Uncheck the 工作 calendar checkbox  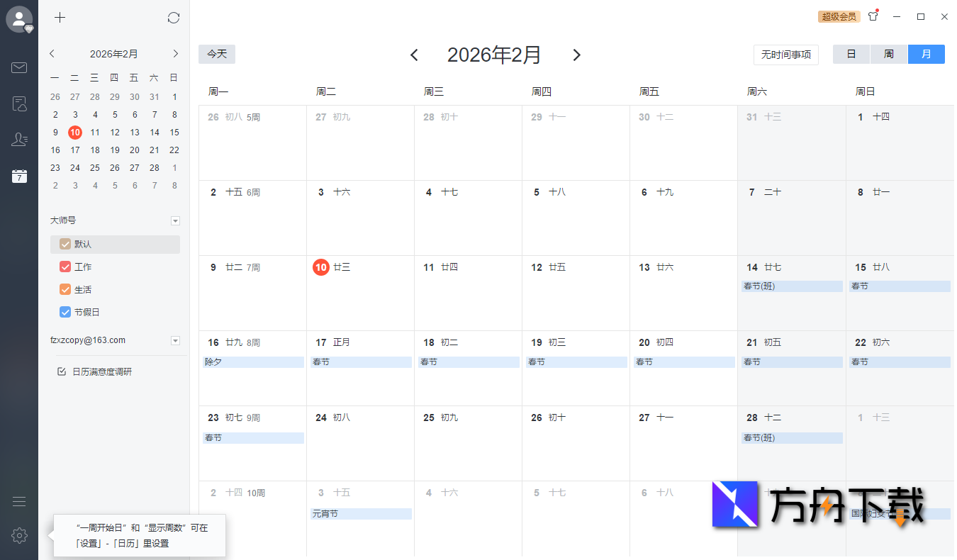click(65, 267)
